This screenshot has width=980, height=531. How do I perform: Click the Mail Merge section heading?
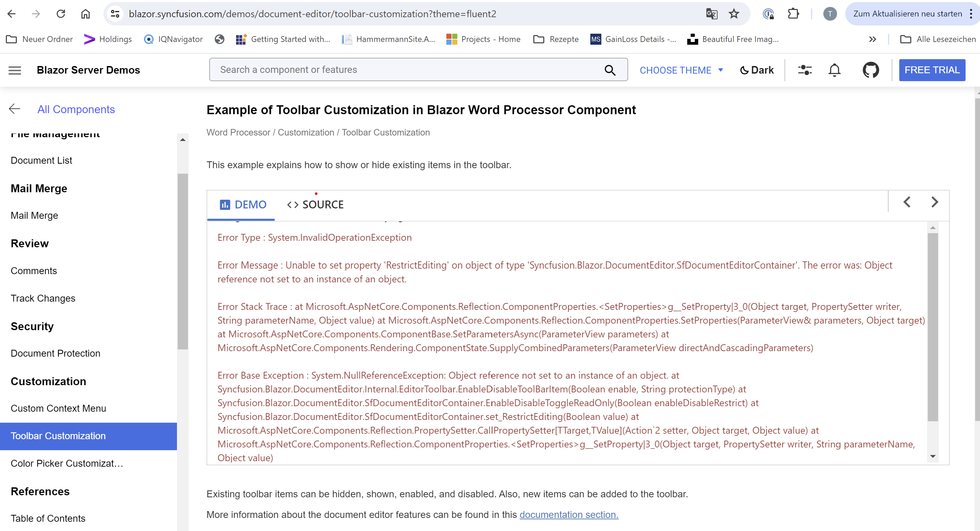pyautogui.click(x=39, y=188)
